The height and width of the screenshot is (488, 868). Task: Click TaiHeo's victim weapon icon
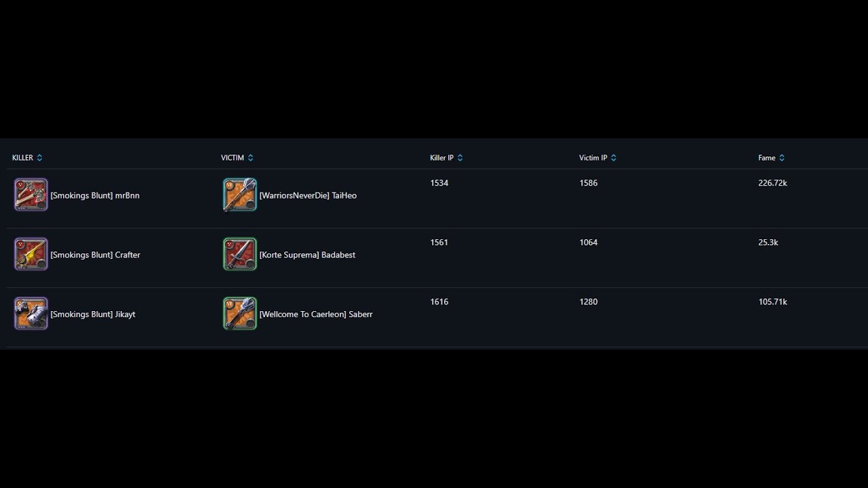tap(240, 195)
